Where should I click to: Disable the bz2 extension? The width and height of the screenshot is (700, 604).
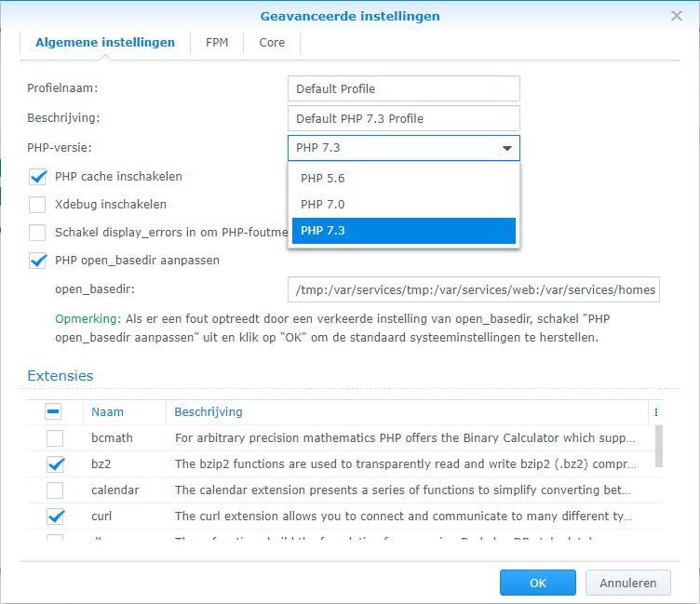click(55, 463)
